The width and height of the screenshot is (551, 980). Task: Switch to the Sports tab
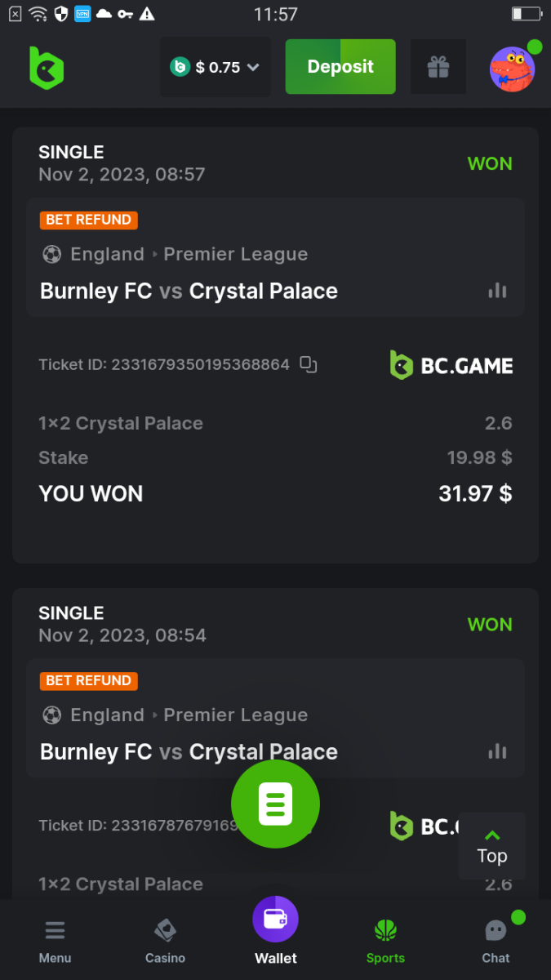pyautogui.click(x=385, y=940)
